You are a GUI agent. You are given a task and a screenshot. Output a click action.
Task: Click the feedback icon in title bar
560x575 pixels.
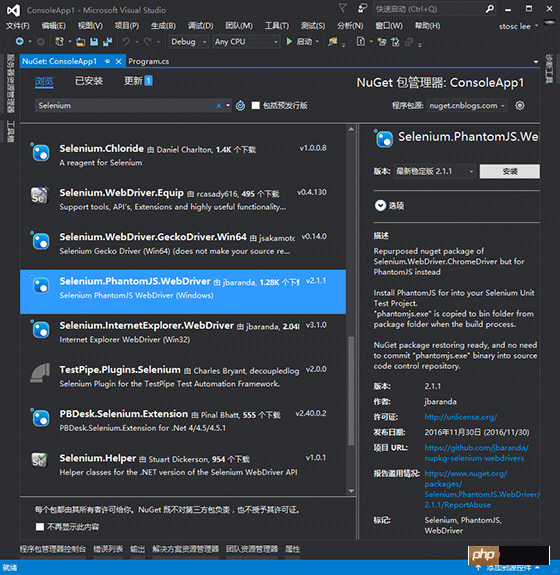coord(362,8)
